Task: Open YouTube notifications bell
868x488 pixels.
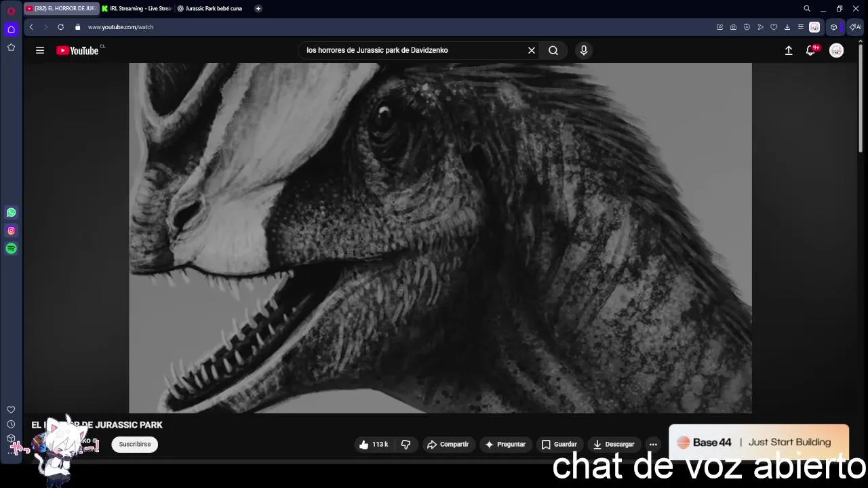Action: pyautogui.click(x=810, y=50)
